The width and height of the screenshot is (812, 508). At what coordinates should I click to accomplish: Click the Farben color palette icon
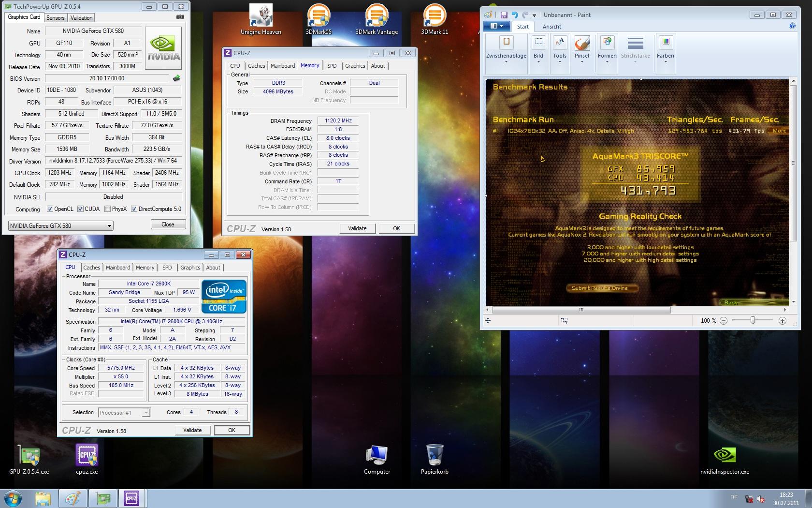[x=666, y=42]
